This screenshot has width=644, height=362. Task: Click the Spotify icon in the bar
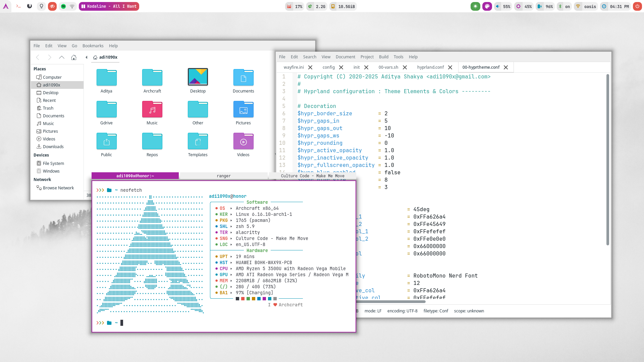point(63,6)
